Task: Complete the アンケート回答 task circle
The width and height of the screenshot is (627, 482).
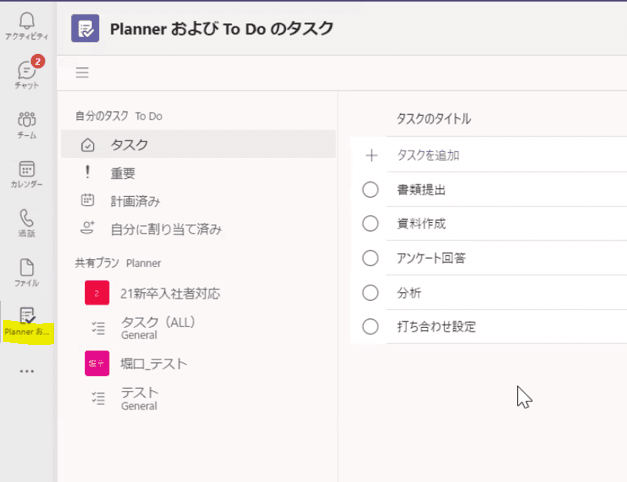Action: click(371, 259)
